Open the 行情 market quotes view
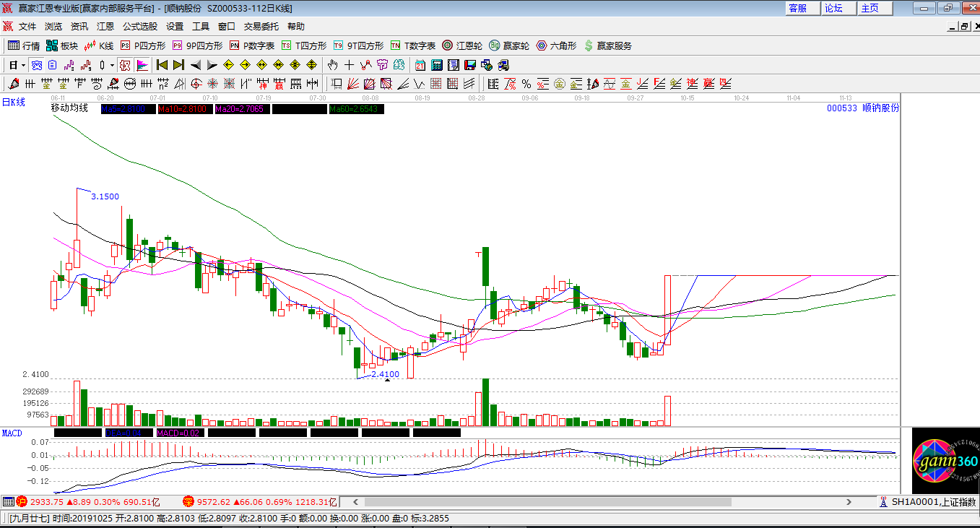 click(x=23, y=46)
